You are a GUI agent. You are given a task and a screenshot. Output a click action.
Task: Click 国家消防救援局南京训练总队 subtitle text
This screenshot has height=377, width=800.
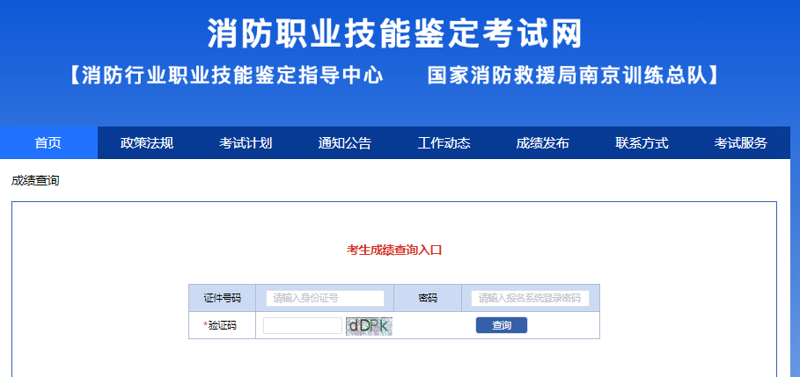(x=567, y=76)
